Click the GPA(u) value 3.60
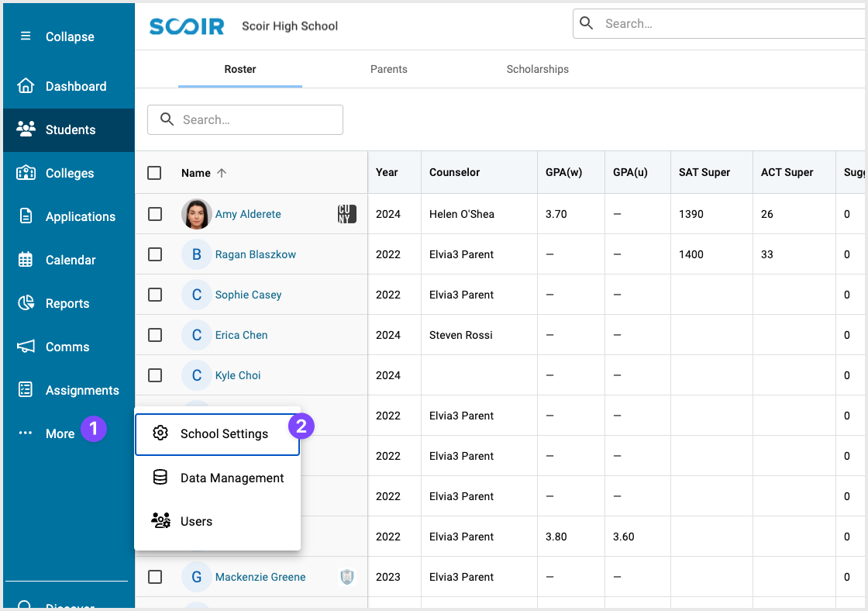Image resolution: width=868 pixels, height=611 pixels. pyautogui.click(x=623, y=537)
